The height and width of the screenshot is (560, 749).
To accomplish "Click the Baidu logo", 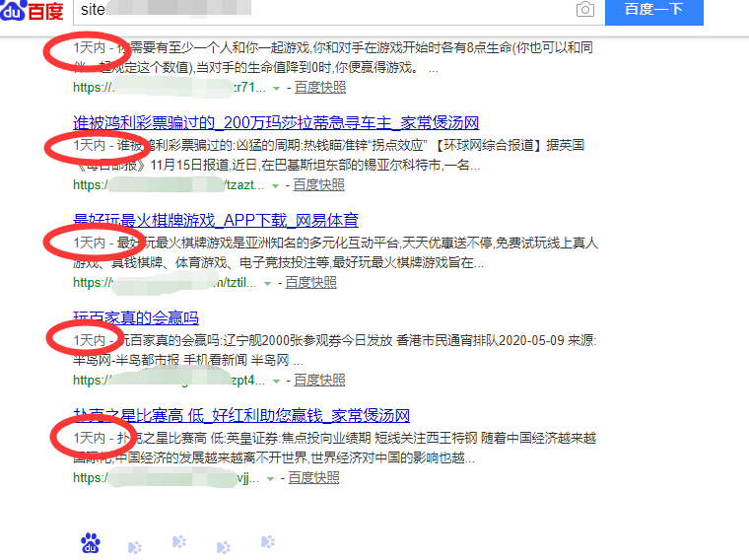I will click(x=35, y=11).
